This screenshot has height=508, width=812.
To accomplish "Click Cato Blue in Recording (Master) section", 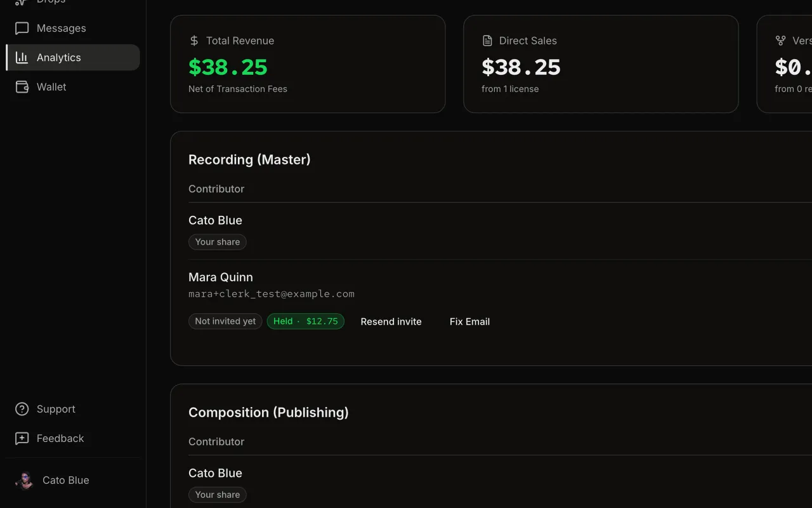I will [215, 220].
